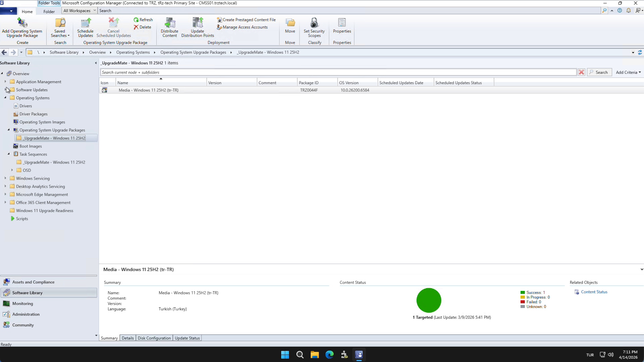The height and width of the screenshot is (362, 644).
Task: Go forward with navigation arrow
Action: 13,52
